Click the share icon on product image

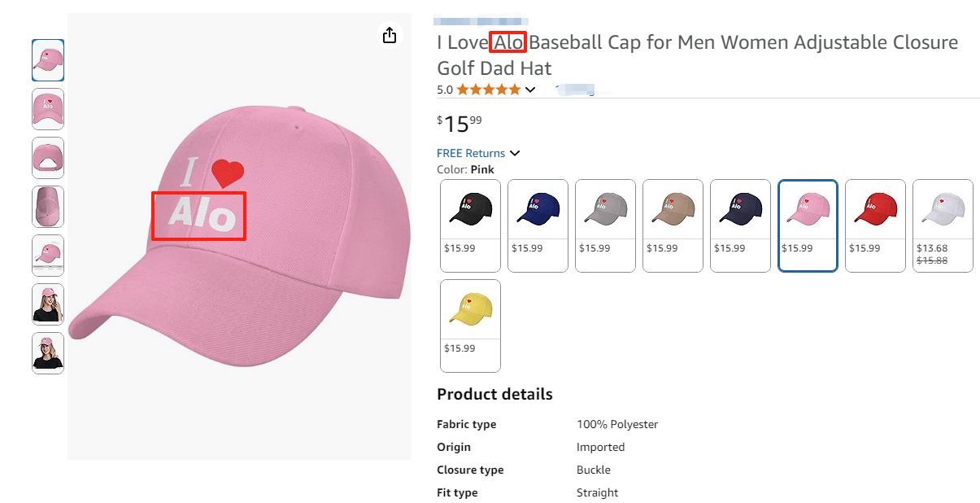click(x=389, y=36)
